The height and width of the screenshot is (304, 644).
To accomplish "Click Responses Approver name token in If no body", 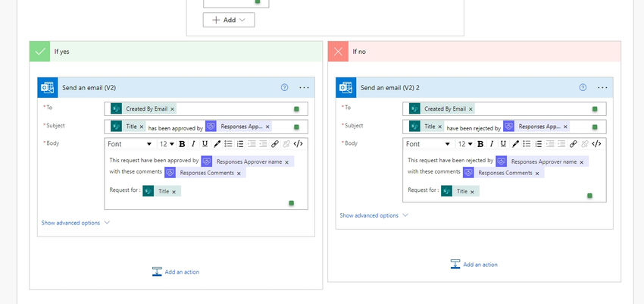I will pyautogui.click(x=542, y=162).
